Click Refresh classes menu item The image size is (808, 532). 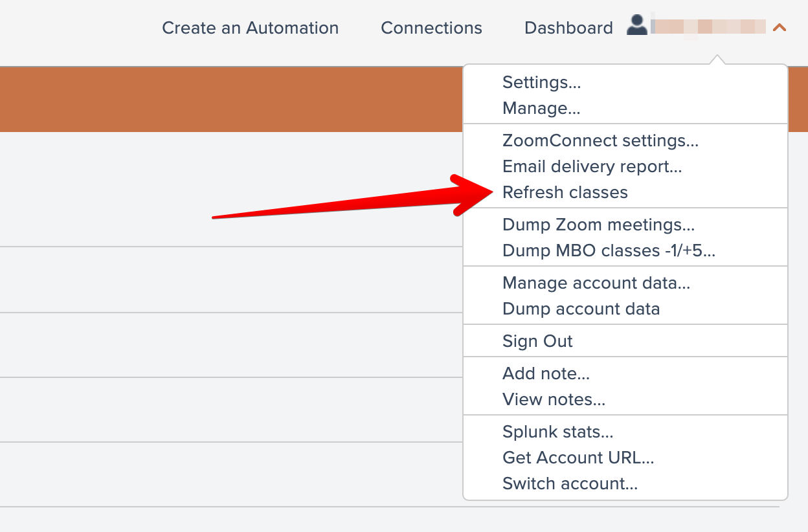point(565,192)
